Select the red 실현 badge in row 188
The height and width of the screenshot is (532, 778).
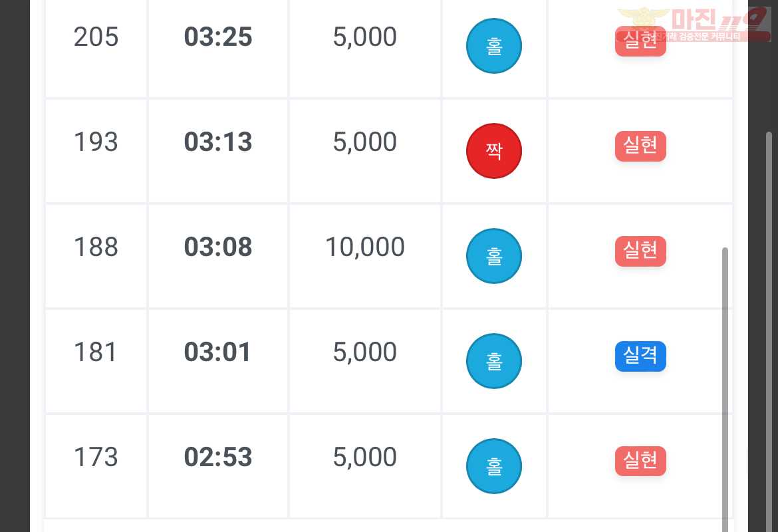[x=640, y=251]
